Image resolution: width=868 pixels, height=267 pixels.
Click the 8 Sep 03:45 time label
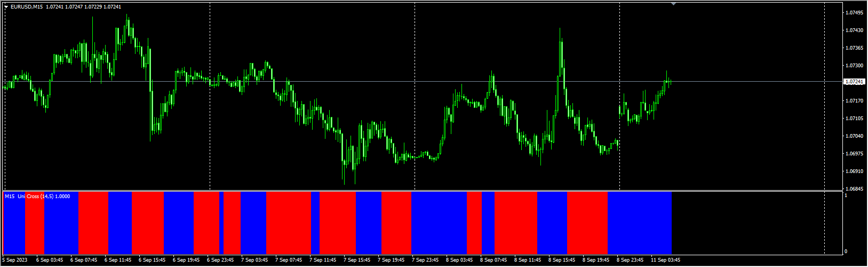(459, 261)
